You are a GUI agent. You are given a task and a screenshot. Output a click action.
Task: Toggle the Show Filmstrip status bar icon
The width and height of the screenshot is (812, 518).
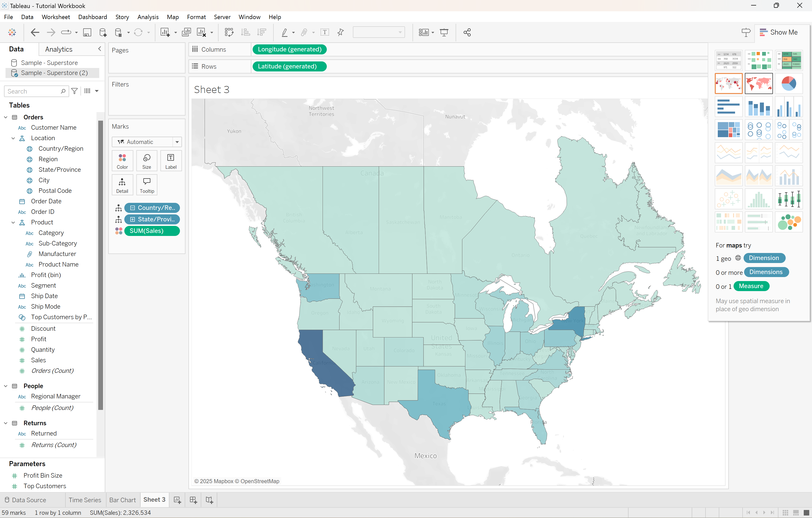pos(796,512)
